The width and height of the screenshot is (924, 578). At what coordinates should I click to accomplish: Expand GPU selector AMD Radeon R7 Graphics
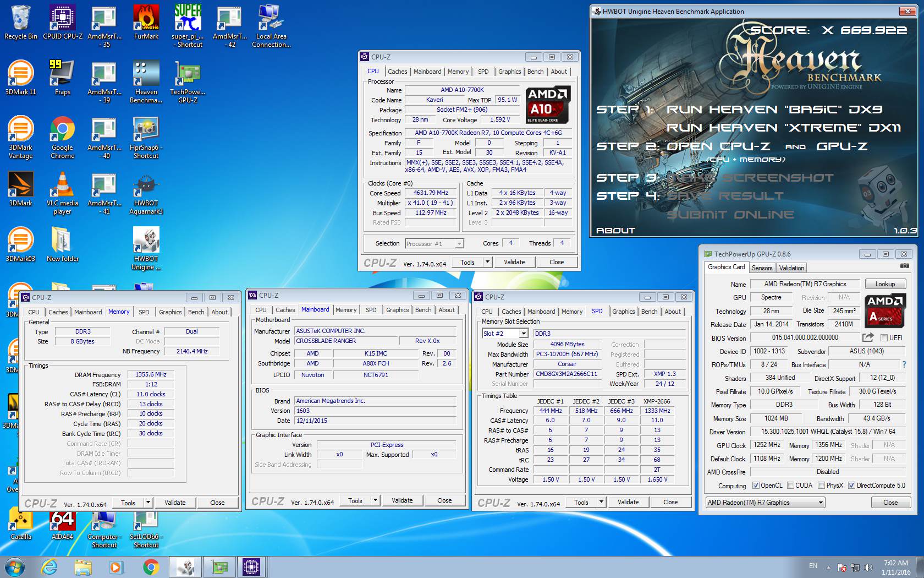[821, 503]
